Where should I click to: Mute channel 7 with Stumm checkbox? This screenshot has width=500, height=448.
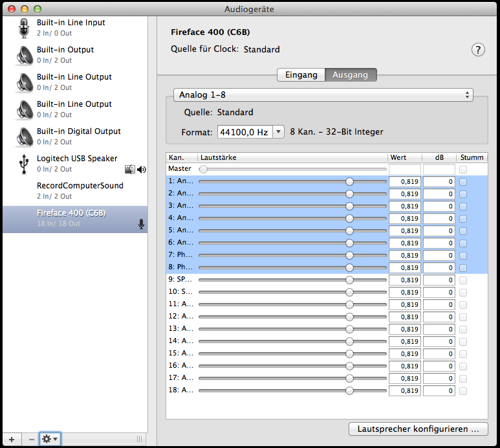click(463, 256)
